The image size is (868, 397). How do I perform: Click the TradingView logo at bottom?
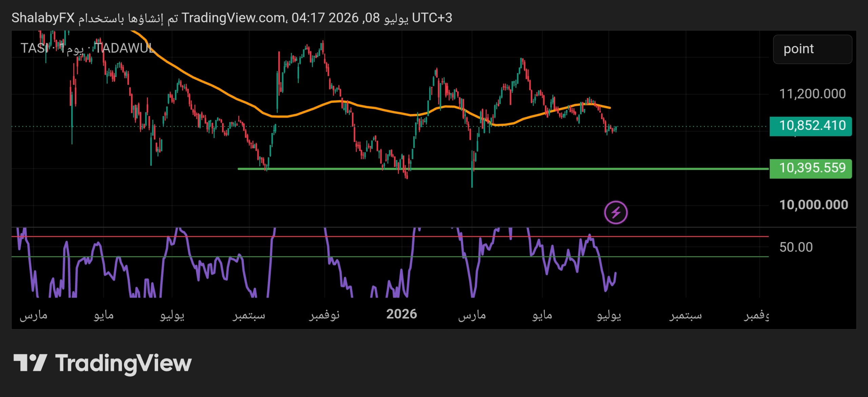point(102,363)
